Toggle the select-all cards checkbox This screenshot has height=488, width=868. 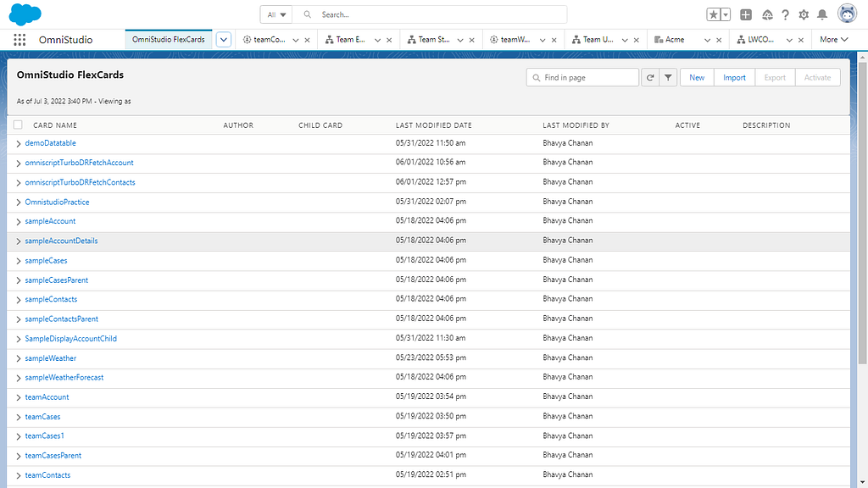point(18,125)
